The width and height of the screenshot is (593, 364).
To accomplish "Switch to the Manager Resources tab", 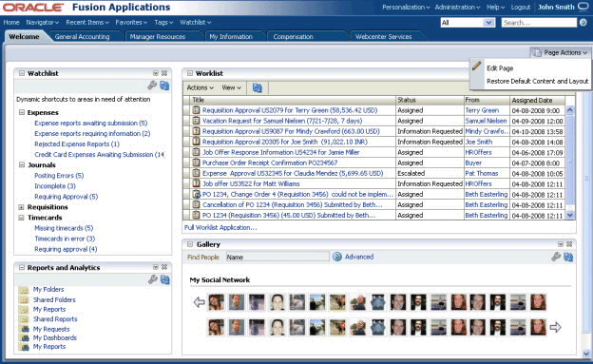I will (158, 37).
